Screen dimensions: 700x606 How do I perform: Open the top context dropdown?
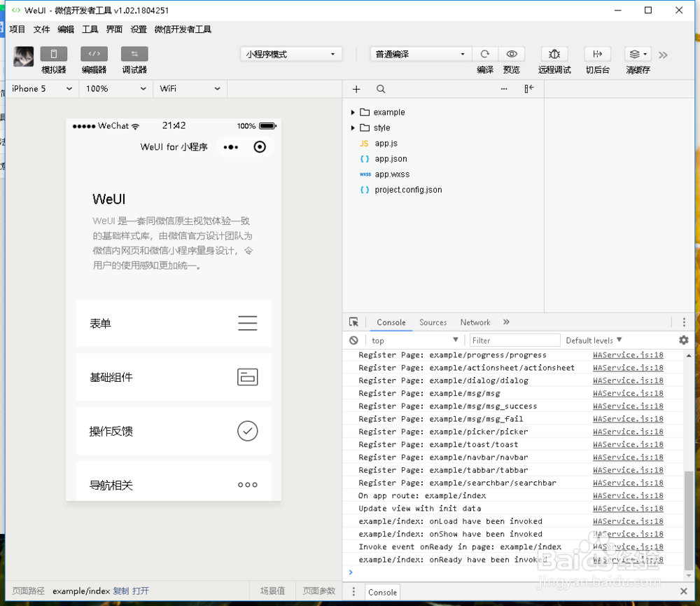point(414,340)
